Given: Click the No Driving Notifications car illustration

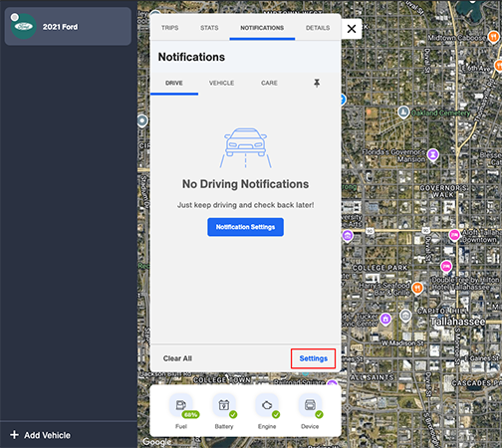Looking at the screenshot, I should (x=246, y=147).
